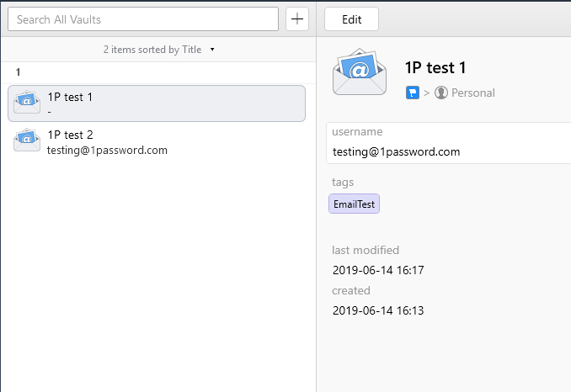Screen dimensions: 571x392
Task: Click the breadcrumb chevron before Personal
Action: coord(427,93)
